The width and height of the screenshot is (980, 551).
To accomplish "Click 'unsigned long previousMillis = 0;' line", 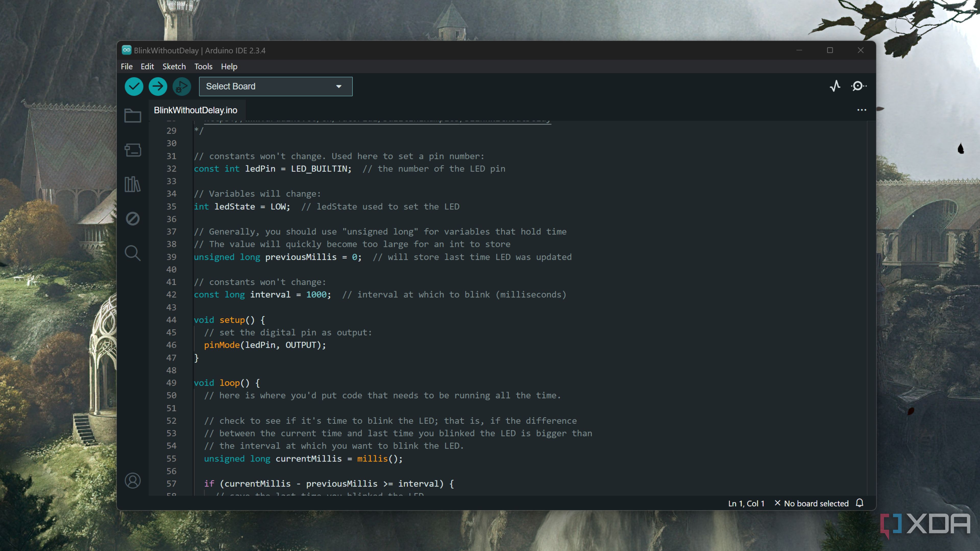I will (x=278, y=257).
